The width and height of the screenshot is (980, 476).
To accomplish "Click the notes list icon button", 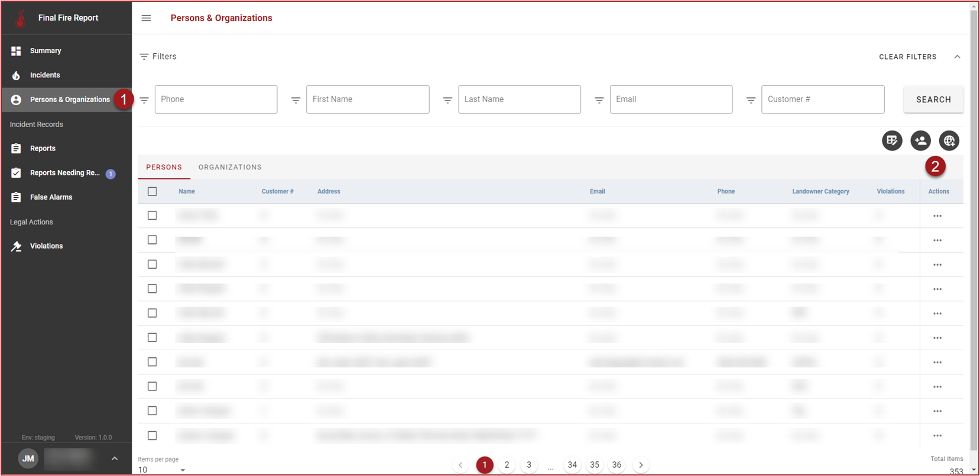I will tap(892, 141).
